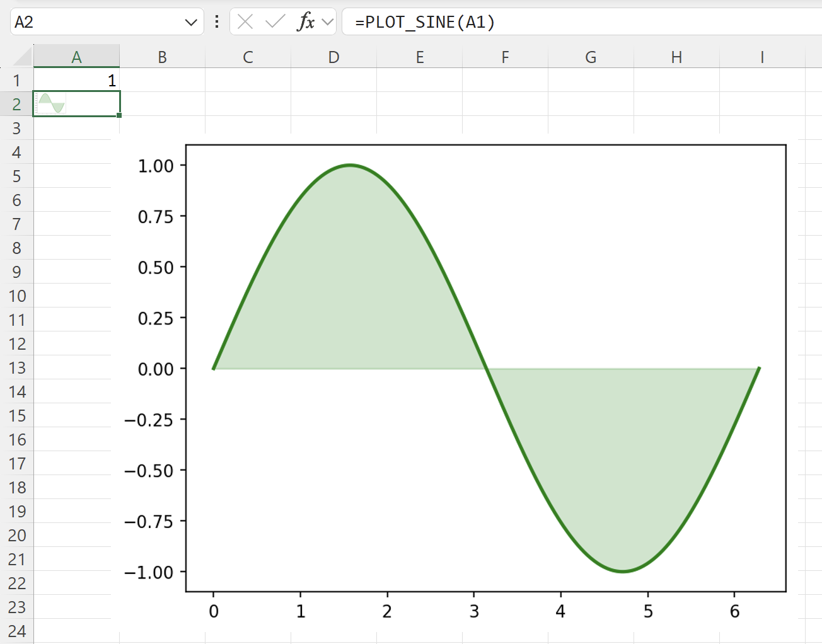The width and height of the screenshot is (822, 644).
Task: Click the sine plot thumbnail in cell A2
Action: pyautogui.click(x=51, y=103)
